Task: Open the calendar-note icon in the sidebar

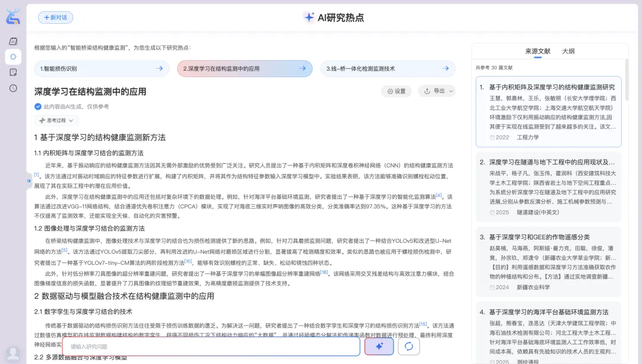Action: pos(13,42)
